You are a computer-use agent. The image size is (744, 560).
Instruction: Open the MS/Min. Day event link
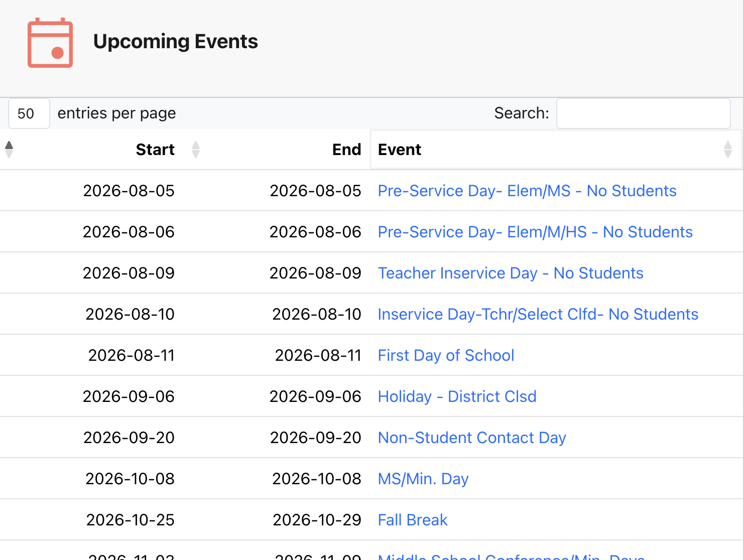tap(423, 479)
